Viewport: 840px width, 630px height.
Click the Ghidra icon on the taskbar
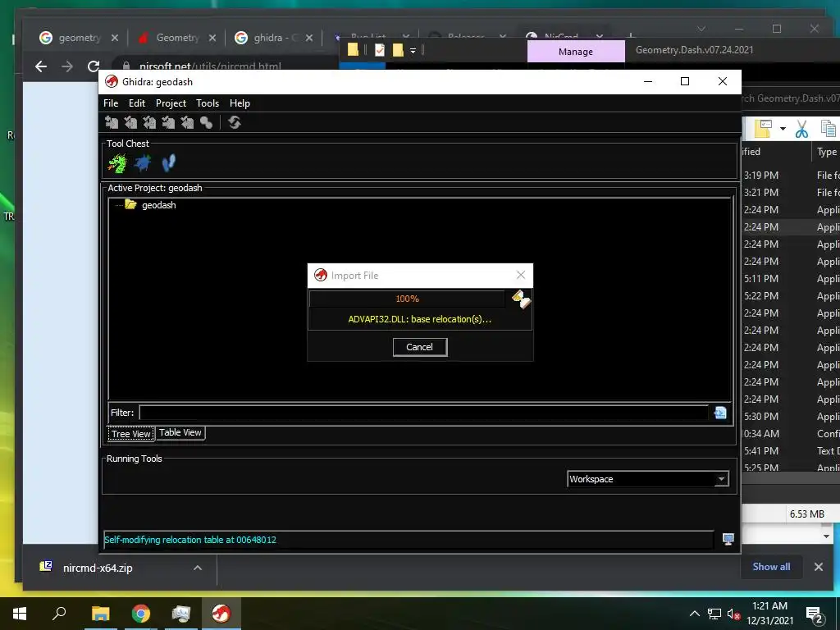pyautogui.click(x=221, y=614)
